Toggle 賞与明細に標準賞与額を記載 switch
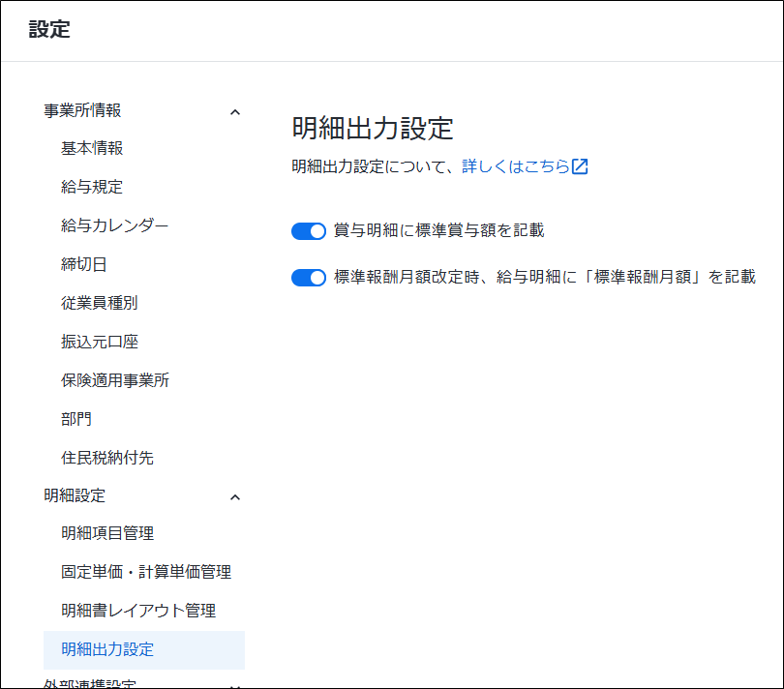Screen dimensions: 784x689 point(309,231)
